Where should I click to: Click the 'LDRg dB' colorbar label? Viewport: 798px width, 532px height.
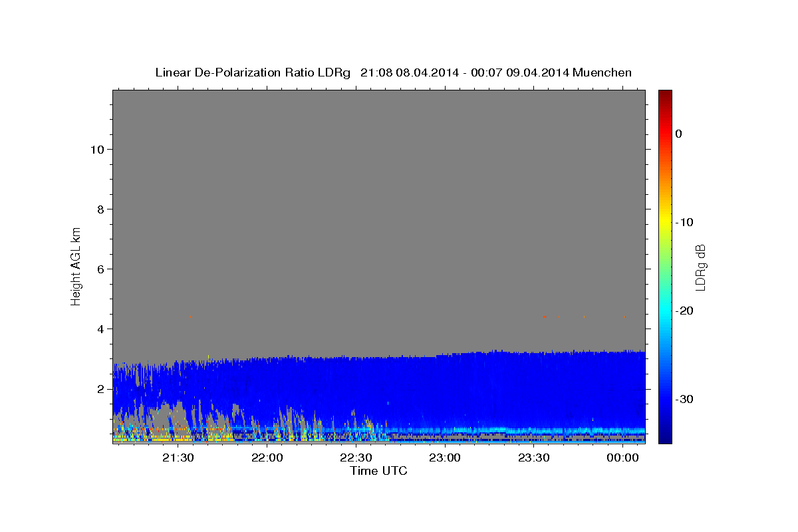tap(700, 267)
